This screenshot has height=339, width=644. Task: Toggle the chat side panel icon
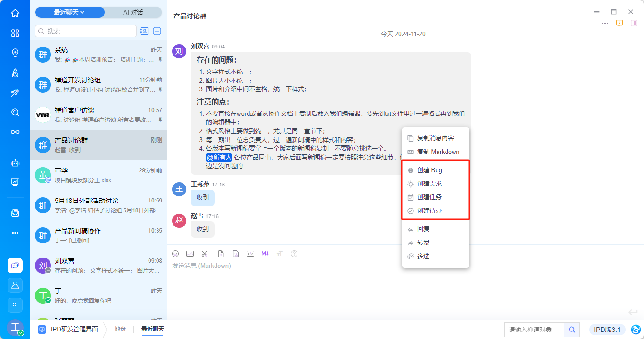click(634, 23)
